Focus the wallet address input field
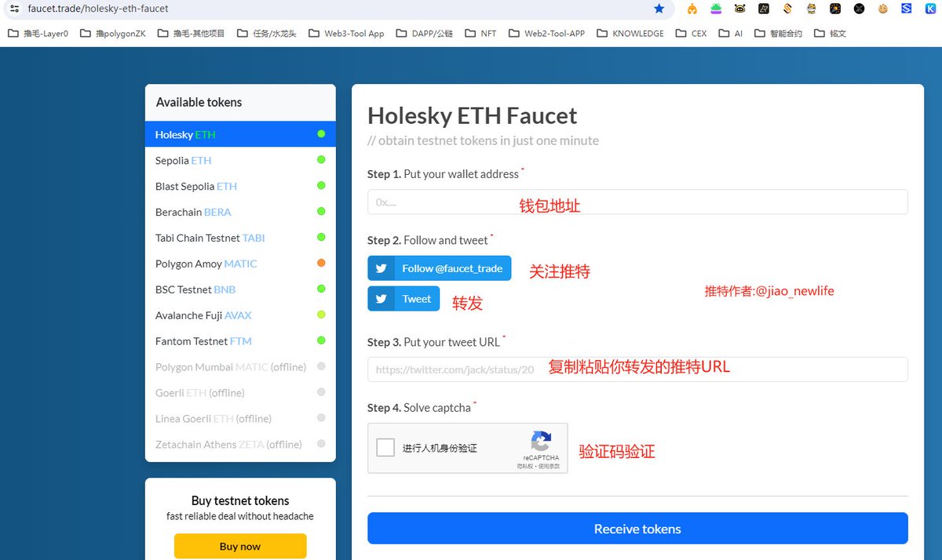Screen dimensions: 942x560 [637, 202]
